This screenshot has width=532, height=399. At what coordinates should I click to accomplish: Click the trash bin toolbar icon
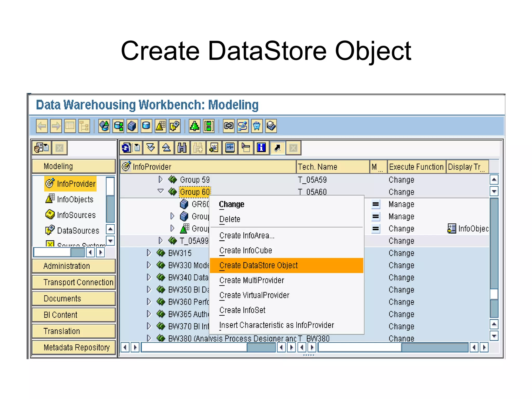(x=257, y=126)
